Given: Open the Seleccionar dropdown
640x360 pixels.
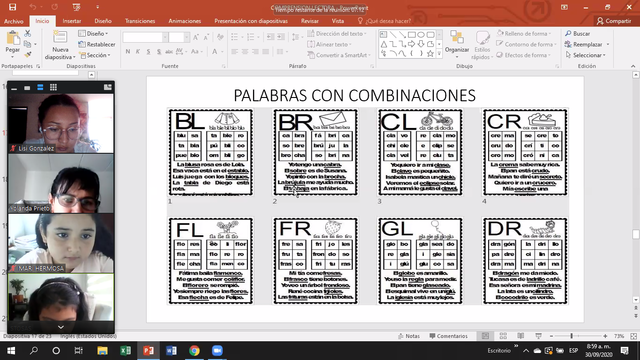Looking at the screenshot, I should click(586, 55).
